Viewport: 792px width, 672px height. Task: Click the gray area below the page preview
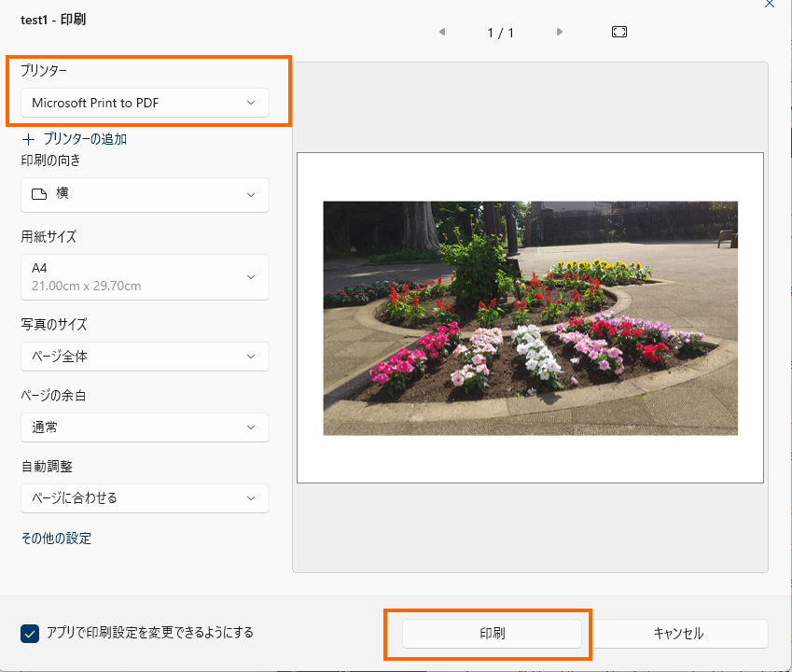point(530,527)
